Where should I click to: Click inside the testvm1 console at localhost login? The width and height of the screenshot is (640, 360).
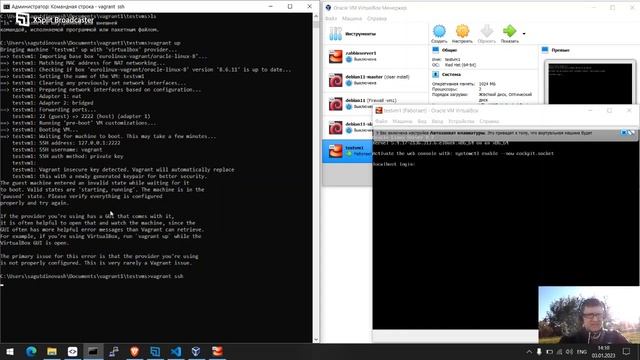click(394, 164)
